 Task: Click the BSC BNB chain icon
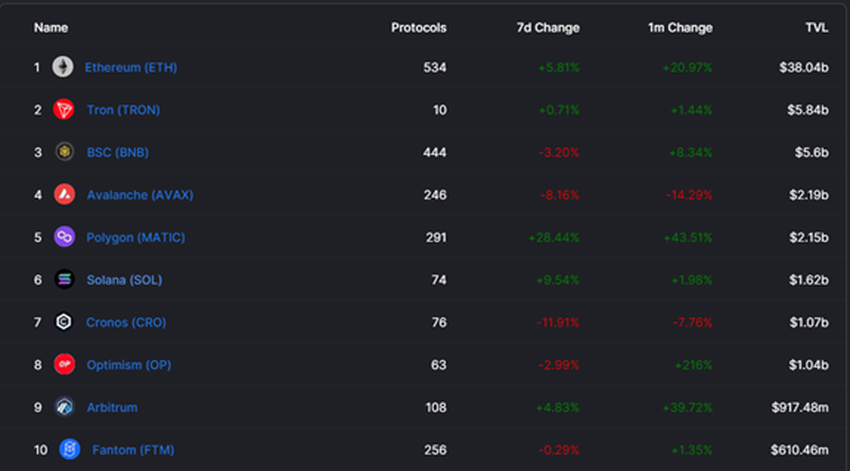click(x=64, y=152)
